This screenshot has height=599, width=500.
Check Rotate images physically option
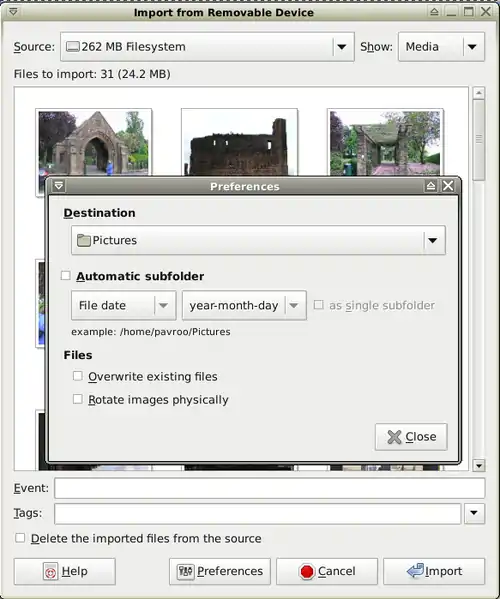tap(78, 399)
